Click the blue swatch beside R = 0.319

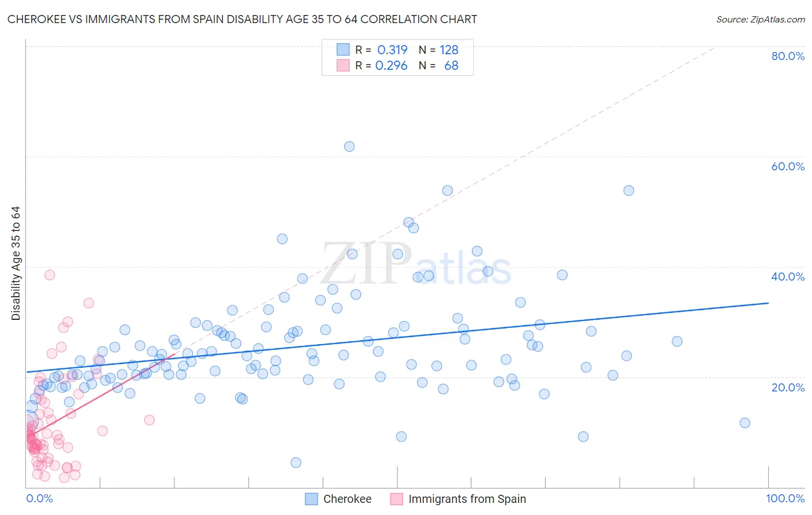pyautogui.click(x=343, y=50)
